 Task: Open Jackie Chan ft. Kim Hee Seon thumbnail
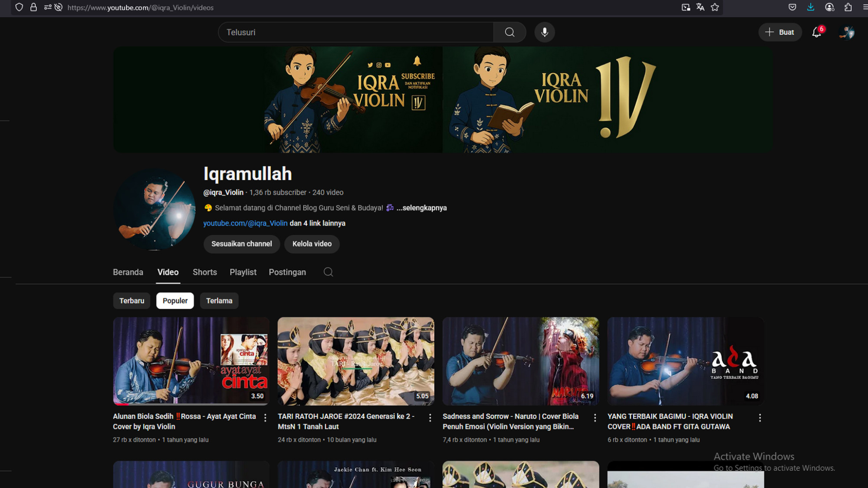(356, 475)
